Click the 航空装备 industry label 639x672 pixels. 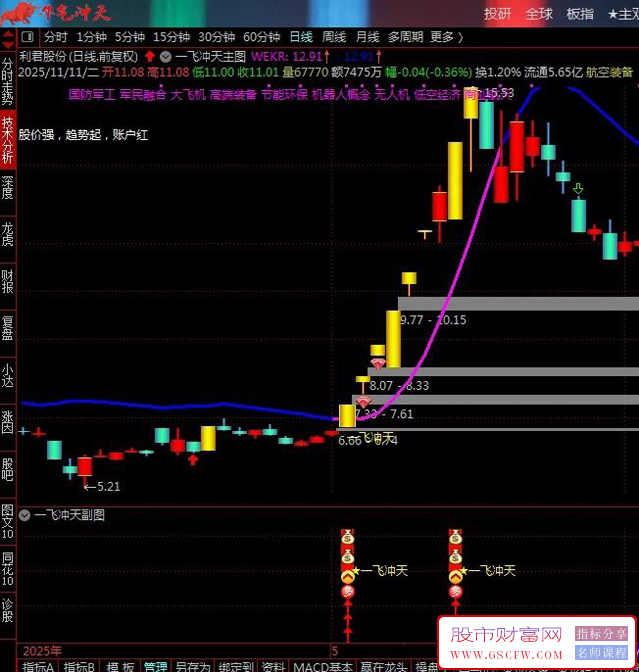pyautogui.click(x=609, y=72)
